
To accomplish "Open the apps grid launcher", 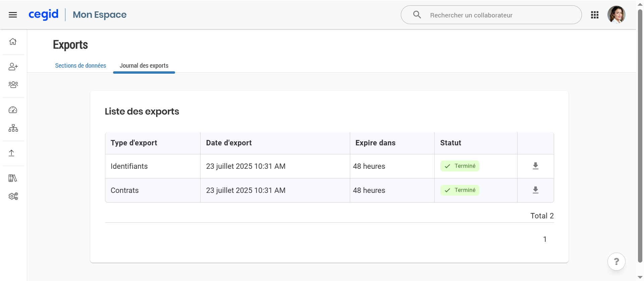I will (x=595, y=15).
